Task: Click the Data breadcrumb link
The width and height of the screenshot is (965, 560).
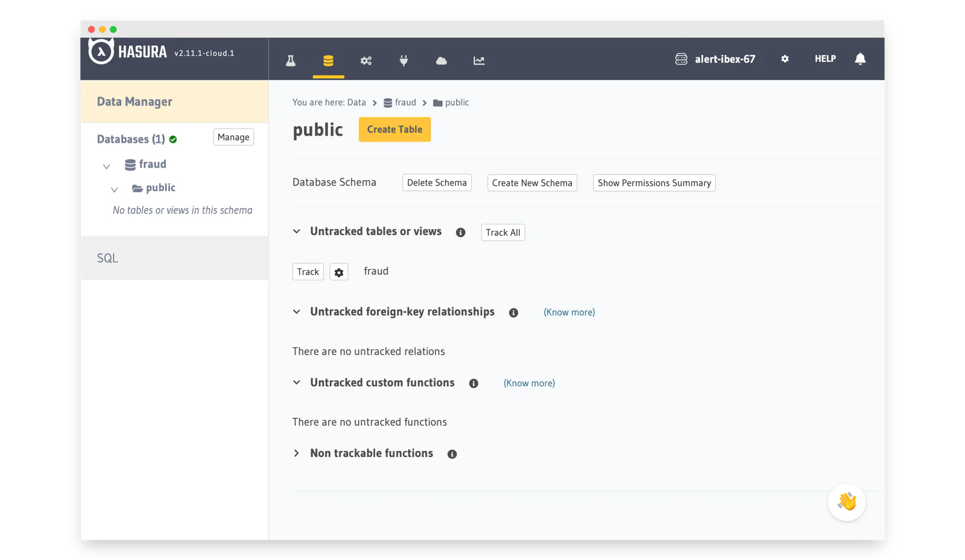Action: tap(356, 102)
